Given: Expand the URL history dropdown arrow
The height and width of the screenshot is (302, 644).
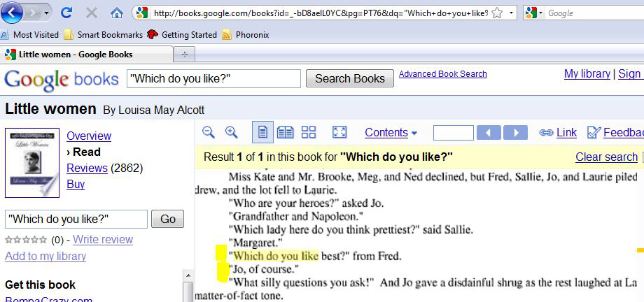Looking at the screenshot, I should point(511,13).
